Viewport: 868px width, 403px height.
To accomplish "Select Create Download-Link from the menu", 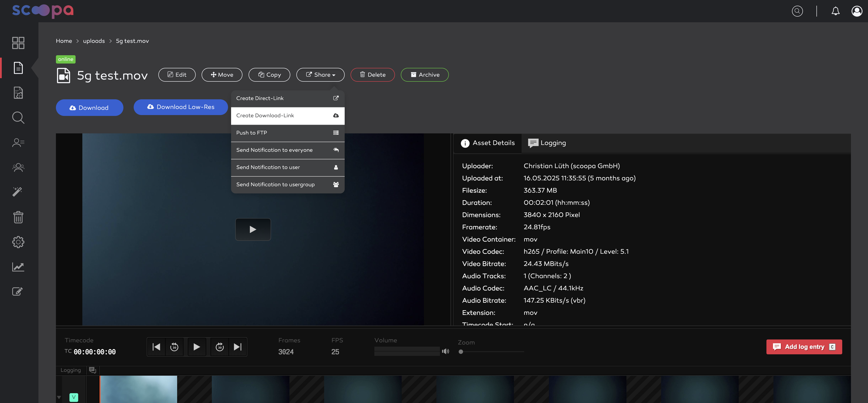I will point(288,115).
